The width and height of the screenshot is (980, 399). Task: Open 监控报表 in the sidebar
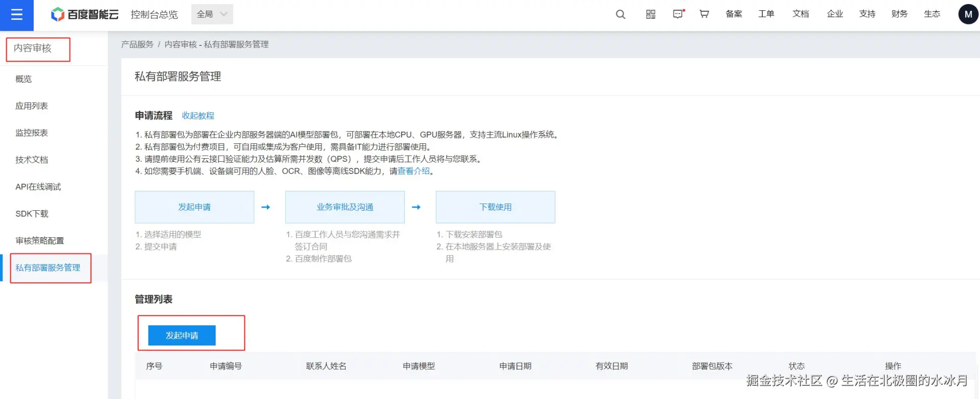tap(32, 133)
